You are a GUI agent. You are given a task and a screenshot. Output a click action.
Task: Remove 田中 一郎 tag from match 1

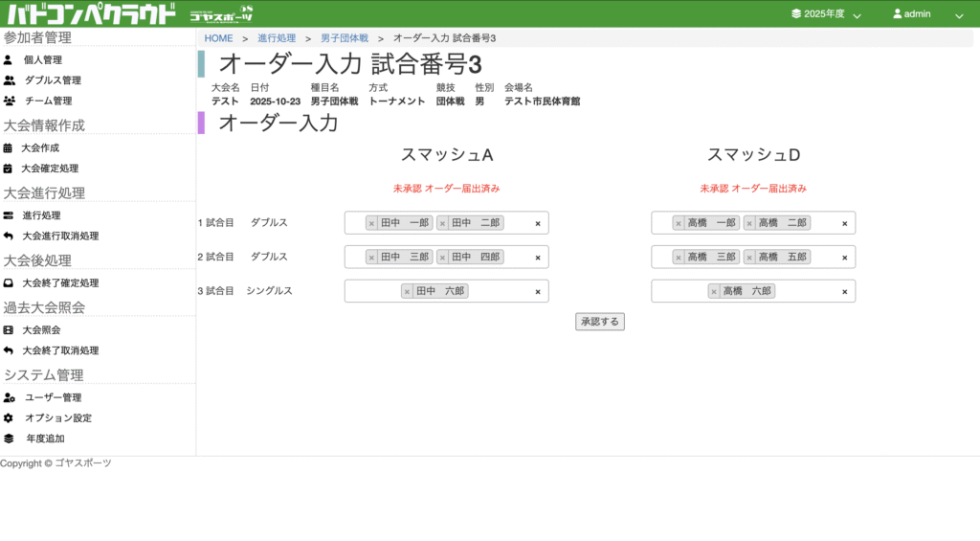(x=372, y=223)
